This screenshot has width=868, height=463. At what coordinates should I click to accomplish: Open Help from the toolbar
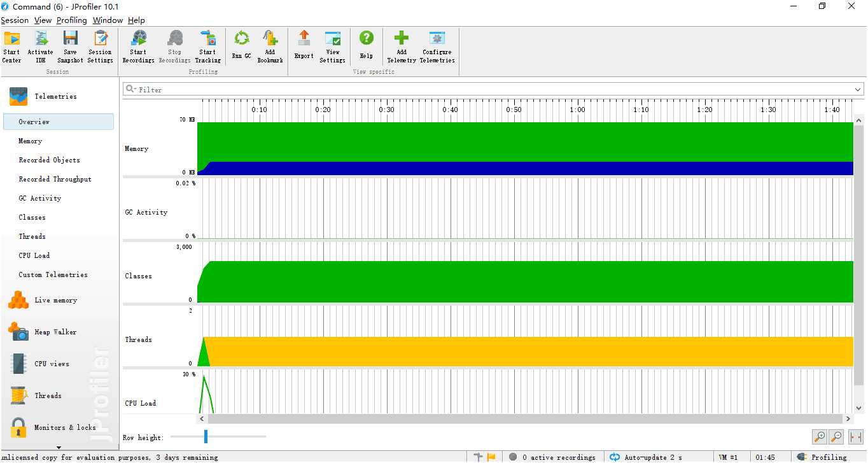tap(366, 46)
